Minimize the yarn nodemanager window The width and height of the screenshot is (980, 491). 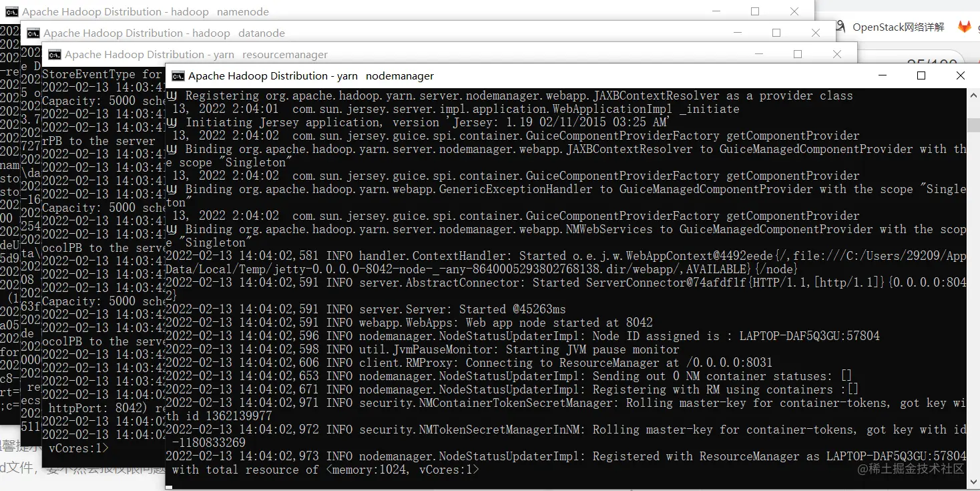pos(883,75)
